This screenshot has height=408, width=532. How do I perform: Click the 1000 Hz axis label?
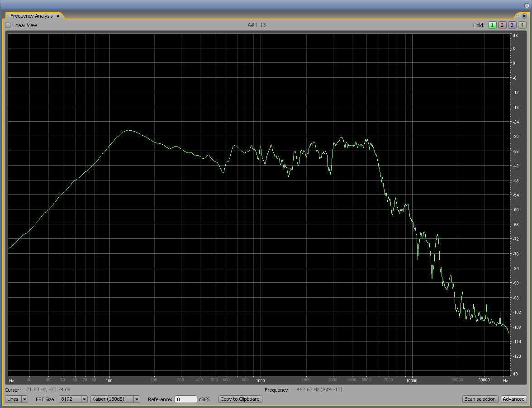pos(261,381)
